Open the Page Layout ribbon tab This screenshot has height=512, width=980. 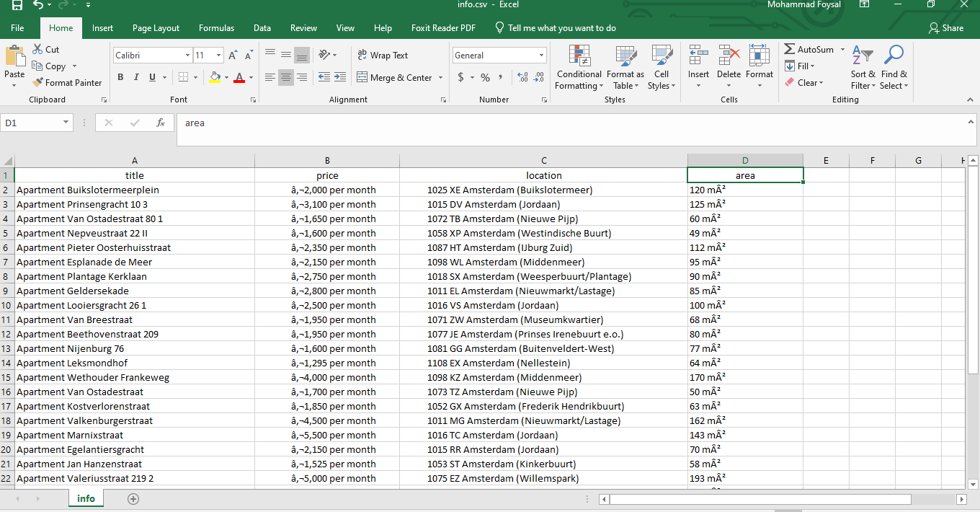point(156,28)
